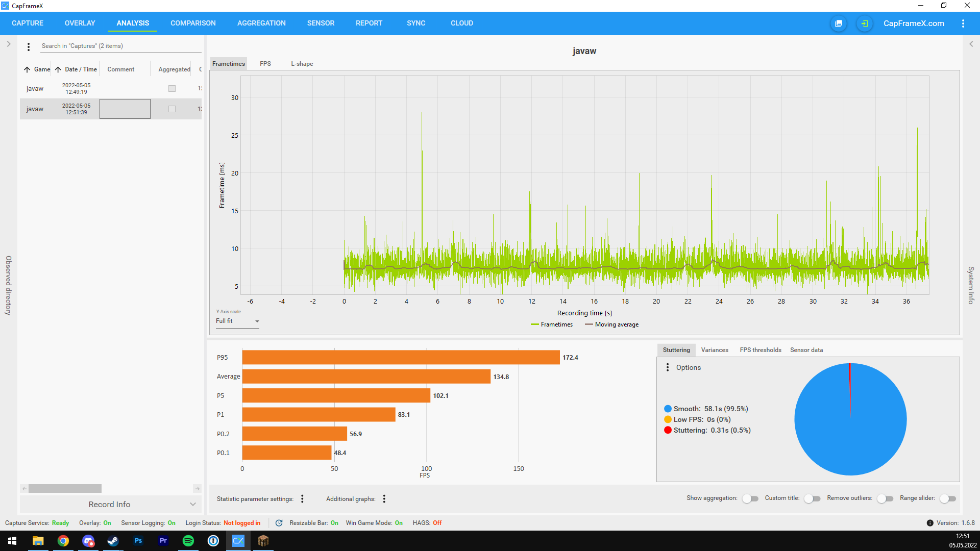
Task: Click the screenshot icon in top bar
Action: [839, 23]
